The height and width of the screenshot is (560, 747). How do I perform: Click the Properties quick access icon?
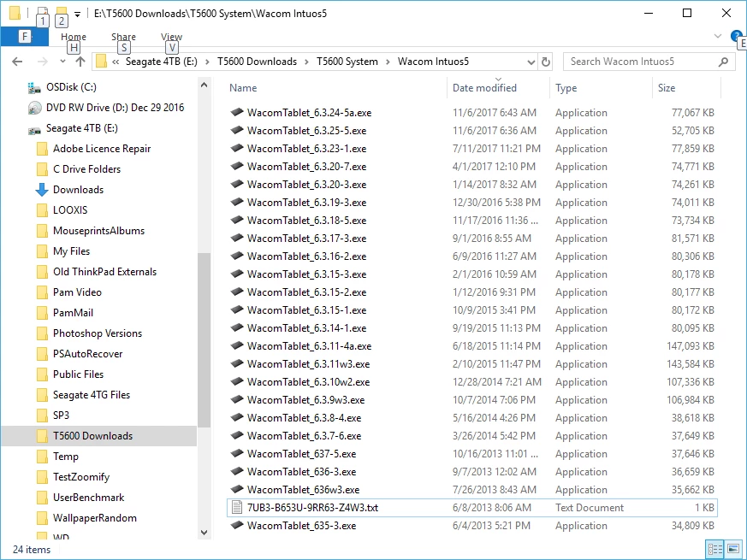coord(42,13)
